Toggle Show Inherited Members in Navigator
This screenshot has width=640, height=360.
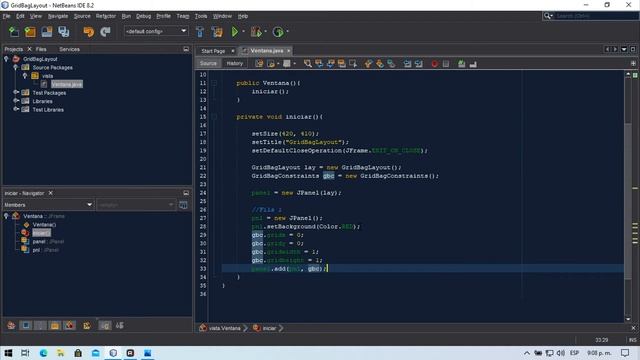coord(11,325)
